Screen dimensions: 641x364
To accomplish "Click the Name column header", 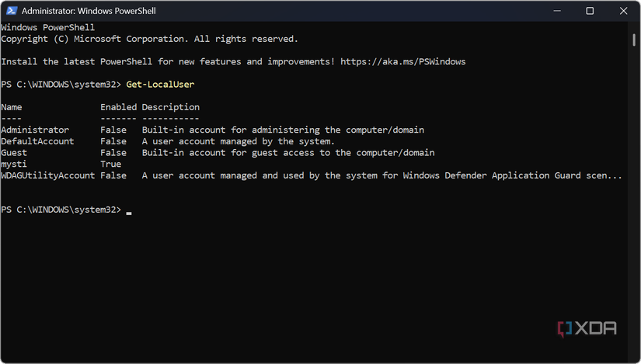I will (x=12, y=107).
